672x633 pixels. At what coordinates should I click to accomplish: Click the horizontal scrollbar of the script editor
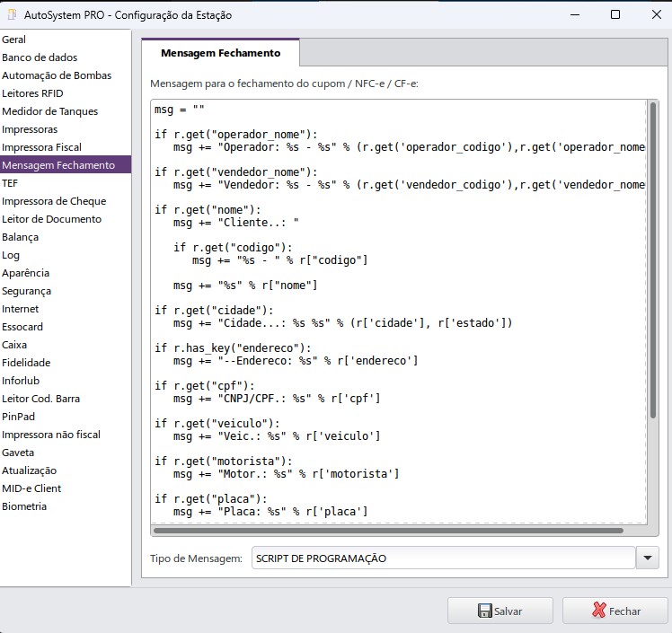pos(386,531)
